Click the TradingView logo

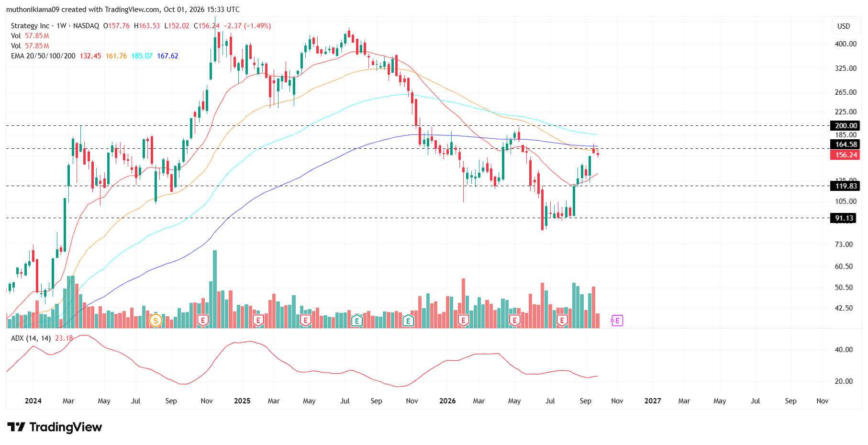tap(55, 427)
